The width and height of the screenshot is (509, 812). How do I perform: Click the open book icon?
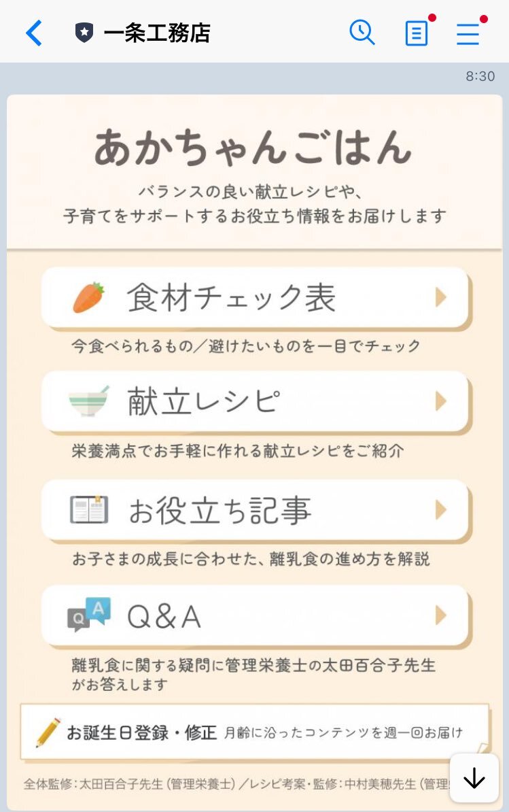[x=89, y=509]
